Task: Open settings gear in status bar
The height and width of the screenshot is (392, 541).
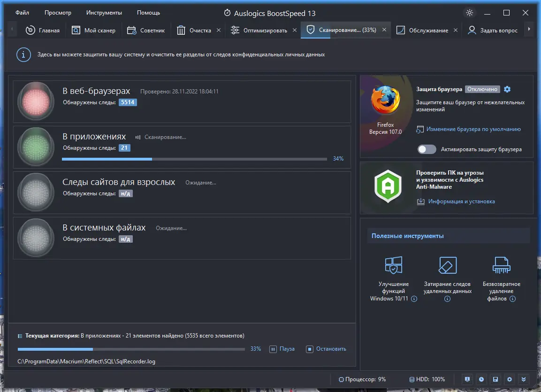Action: tap(510, 379)
